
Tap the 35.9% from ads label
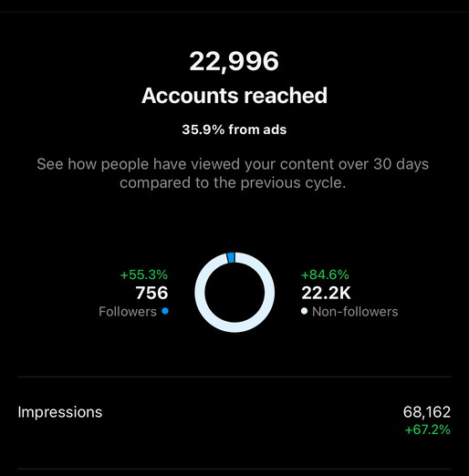click(234, 129)
